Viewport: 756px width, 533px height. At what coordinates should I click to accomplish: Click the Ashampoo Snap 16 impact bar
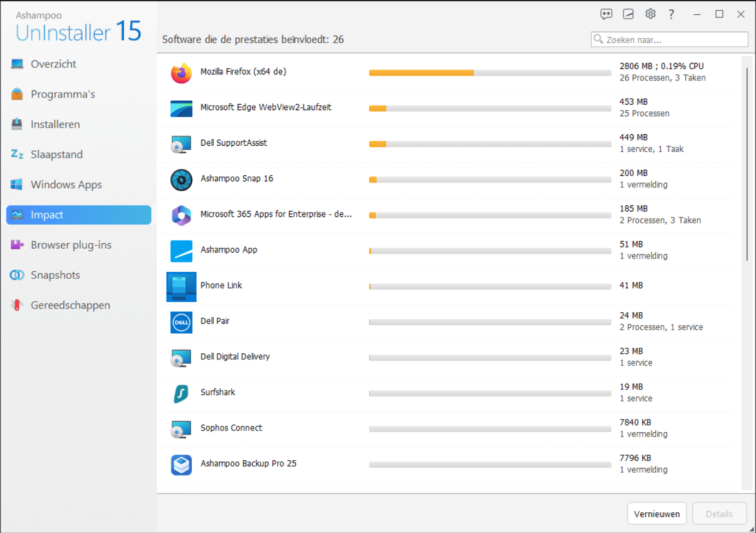tap(490, 180)
